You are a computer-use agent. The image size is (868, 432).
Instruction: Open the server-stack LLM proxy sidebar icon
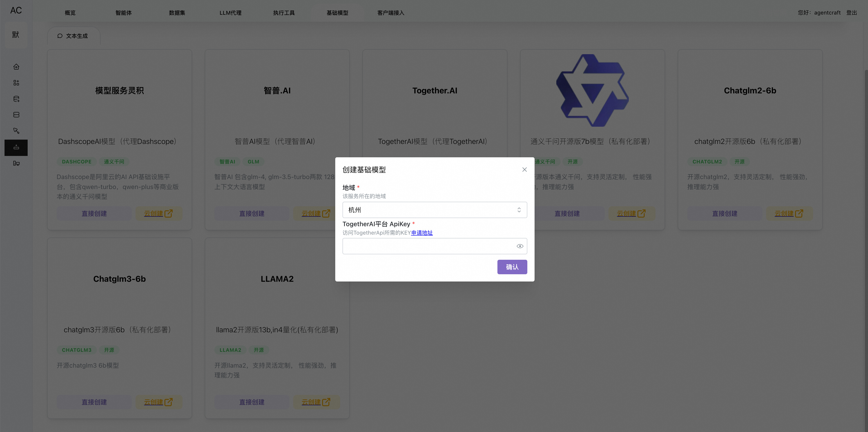(x=16, y=115)
